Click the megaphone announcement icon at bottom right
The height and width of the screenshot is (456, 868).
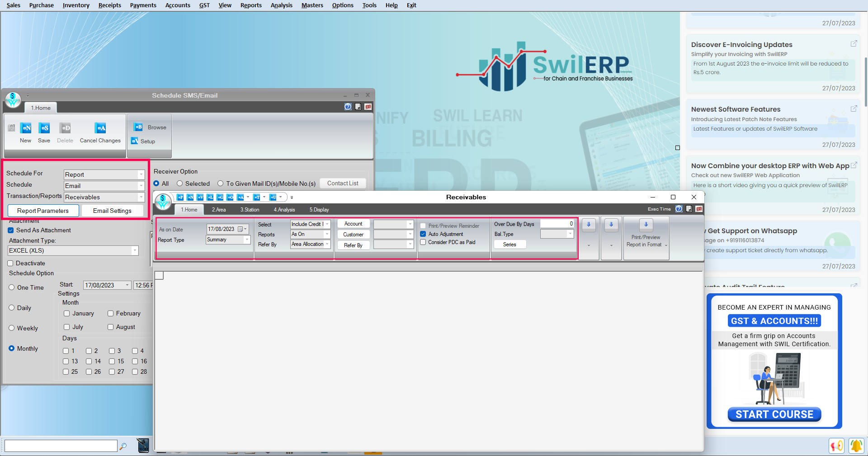836,446
